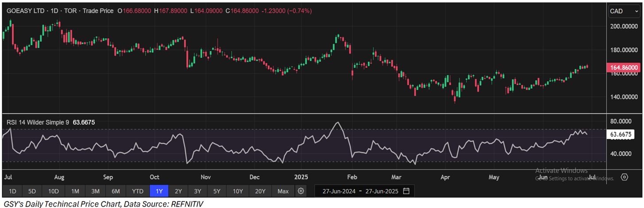This screenshot has height=208, width=644.
Task: Click the RSI 14 Wilder Simple 9 indicator label
Action: click(x=37, y=122)
